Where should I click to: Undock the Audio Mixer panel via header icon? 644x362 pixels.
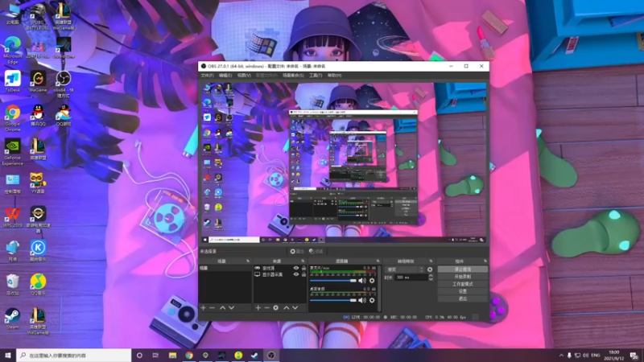pos(378,261)
